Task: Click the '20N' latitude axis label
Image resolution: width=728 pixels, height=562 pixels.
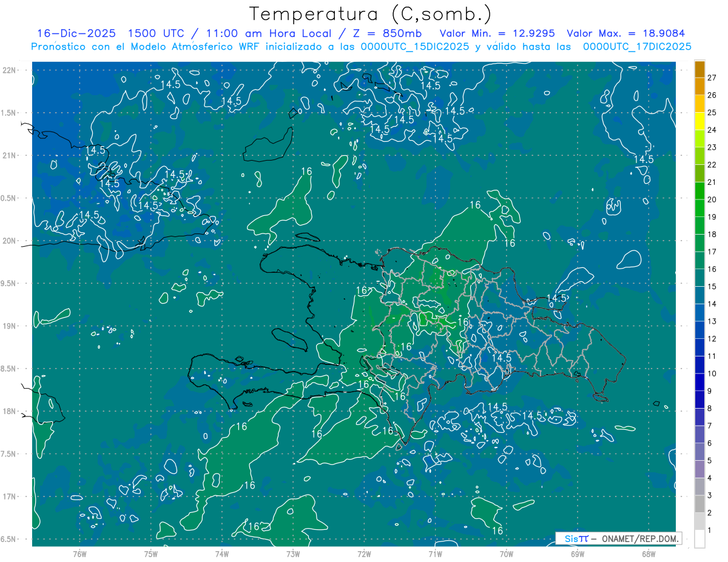Action: click(x=9, y=241)
